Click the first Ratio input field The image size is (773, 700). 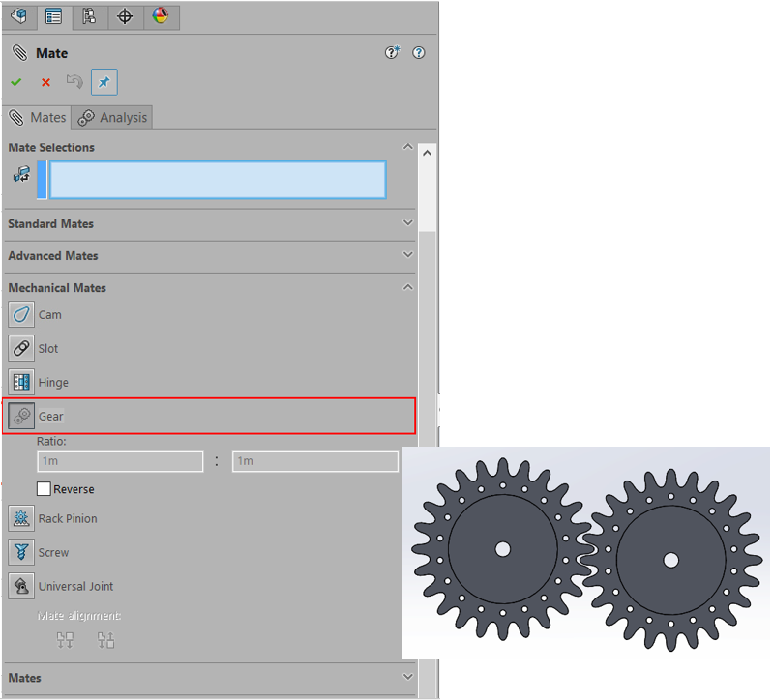120,461
